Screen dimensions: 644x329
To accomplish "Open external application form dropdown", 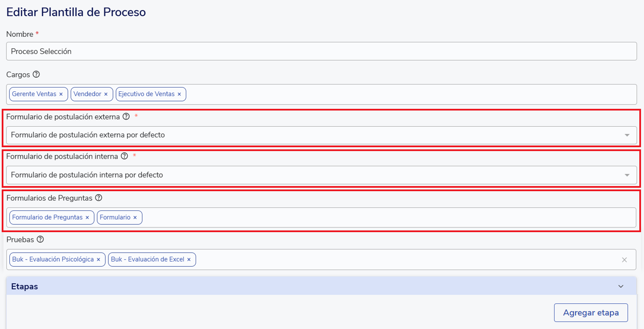I will click(x=627, y=135).
